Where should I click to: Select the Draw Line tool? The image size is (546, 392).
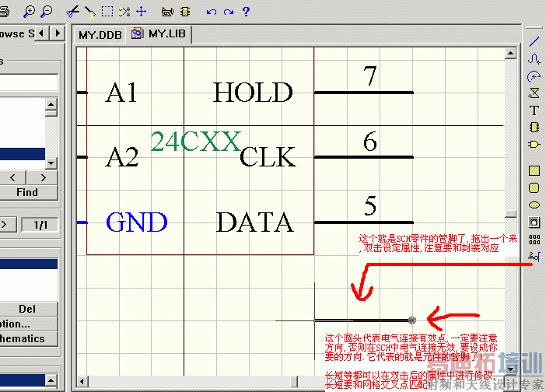tap(534, 41)
